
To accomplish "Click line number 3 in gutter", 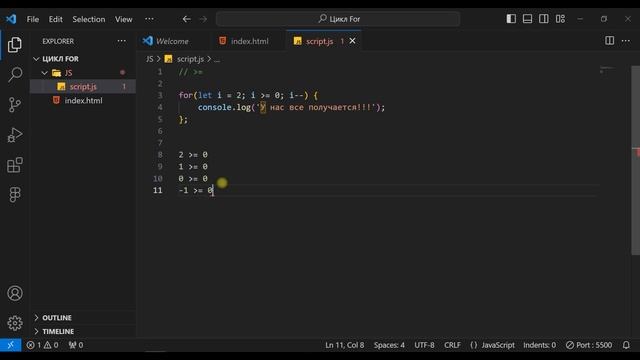I will [x=160, y=95].
